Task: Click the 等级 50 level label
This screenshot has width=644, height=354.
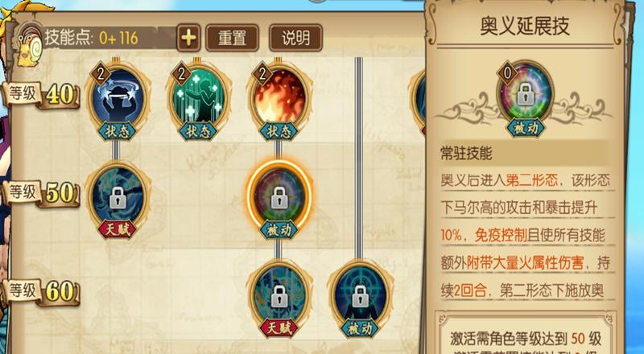Action: click(41, 193)
